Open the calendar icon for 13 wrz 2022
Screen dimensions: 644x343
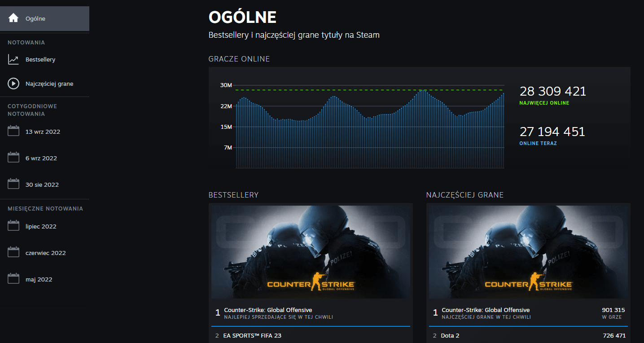[x=13, y=131]
